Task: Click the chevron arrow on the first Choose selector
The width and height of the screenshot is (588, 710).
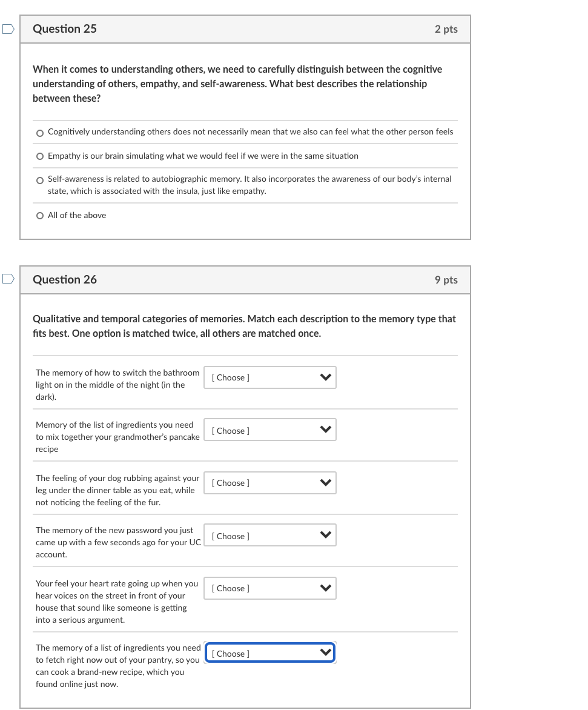Action: (326, 377)
